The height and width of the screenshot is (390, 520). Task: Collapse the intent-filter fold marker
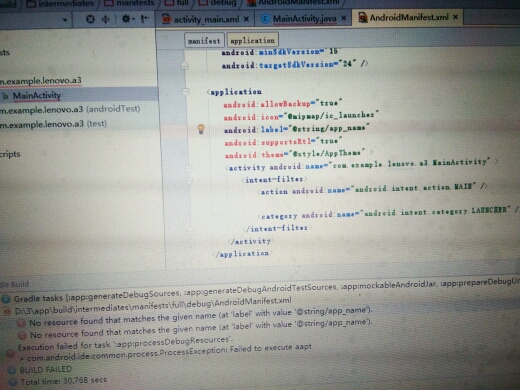(x=189, y=181)
